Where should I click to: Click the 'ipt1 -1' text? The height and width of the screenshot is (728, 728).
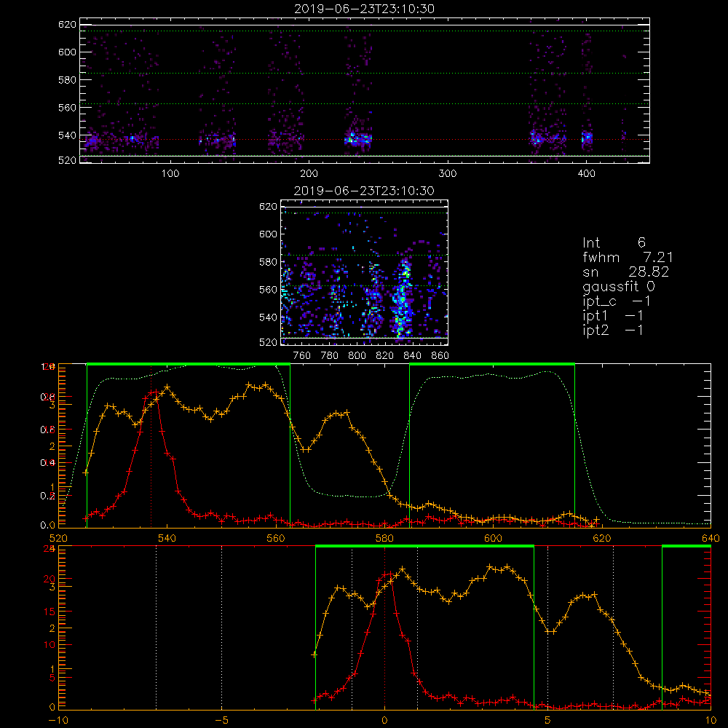coord(613,316)
